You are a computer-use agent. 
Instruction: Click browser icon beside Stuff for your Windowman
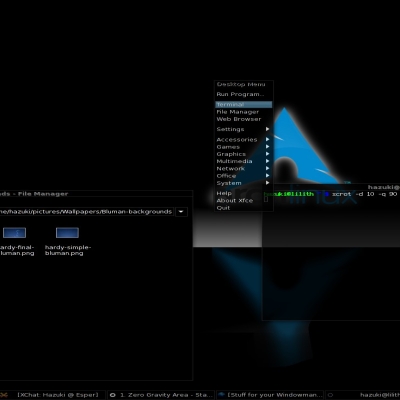coord(221,395)
